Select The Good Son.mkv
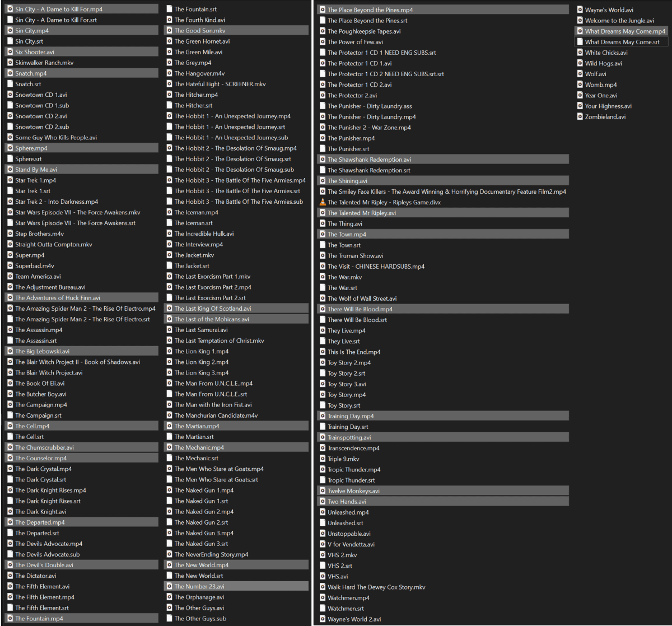 pyautogui.click(x=236, y=31)
